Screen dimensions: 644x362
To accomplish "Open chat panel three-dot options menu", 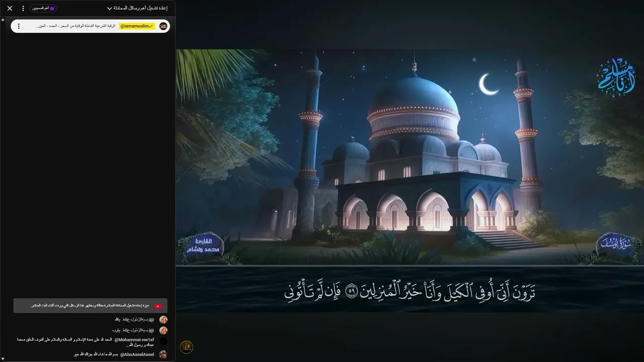I will point(23,8).
